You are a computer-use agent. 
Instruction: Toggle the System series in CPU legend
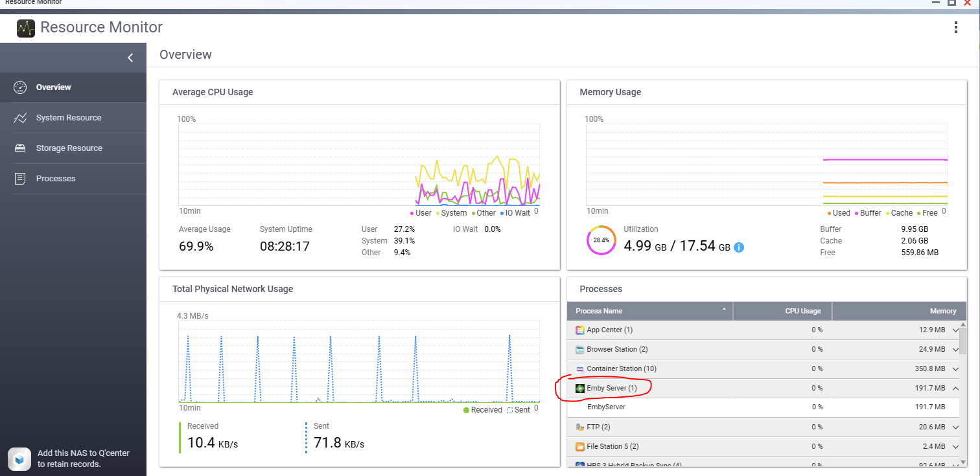click(x=451, y=213)
